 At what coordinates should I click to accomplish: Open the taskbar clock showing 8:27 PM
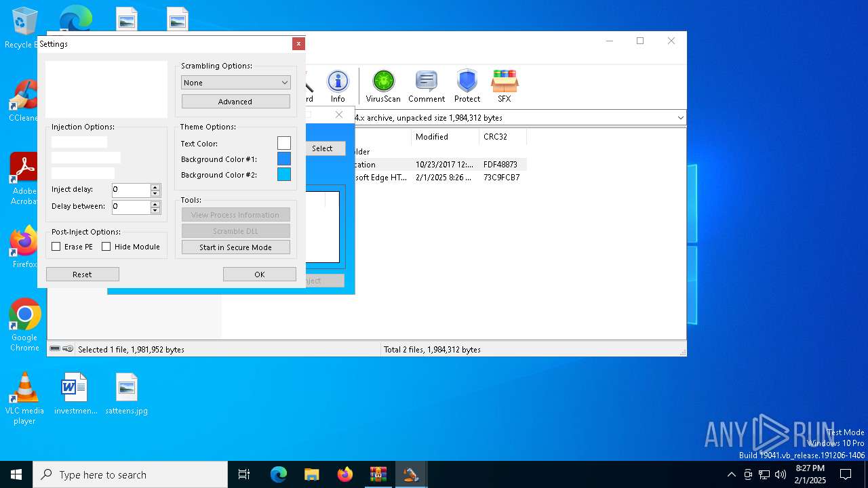[x=810, y=474]
